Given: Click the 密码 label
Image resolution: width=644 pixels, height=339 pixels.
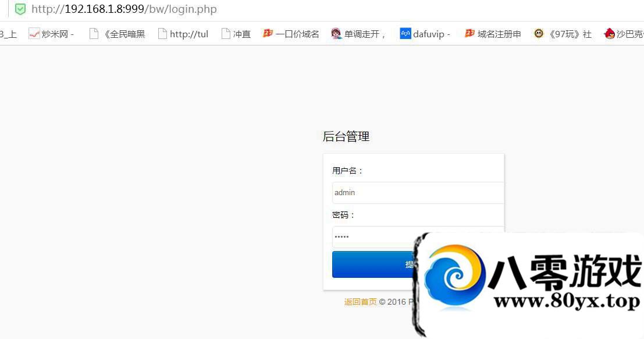Looking at the screenshot, I should click(343, 215).
